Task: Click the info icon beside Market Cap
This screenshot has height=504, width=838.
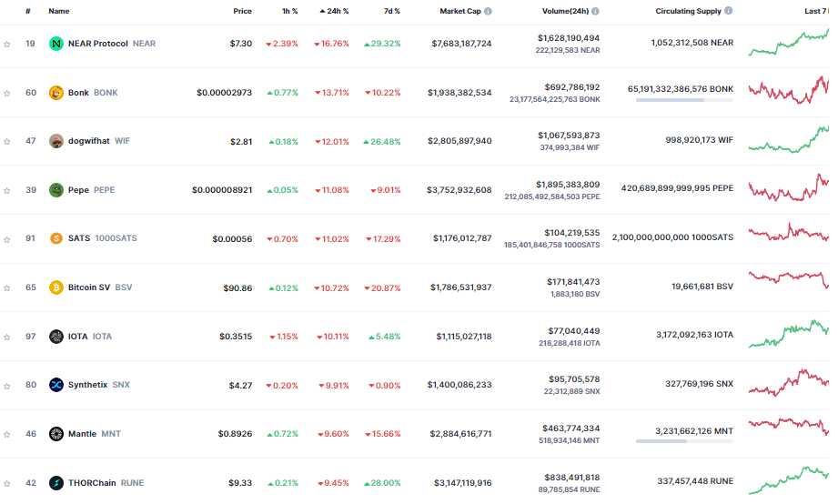Action: click(488, 11)
